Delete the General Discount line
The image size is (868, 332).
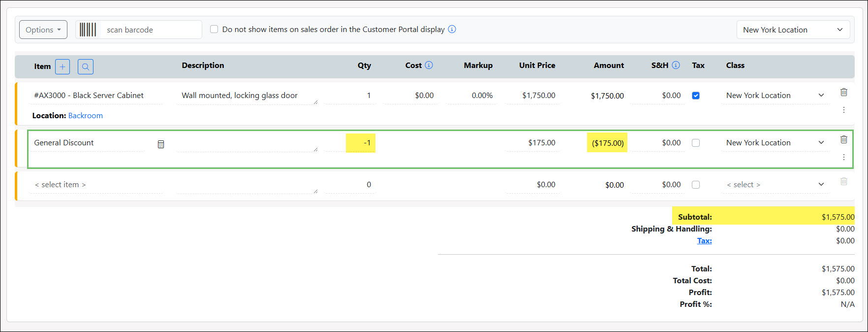[x=844, y=139]
